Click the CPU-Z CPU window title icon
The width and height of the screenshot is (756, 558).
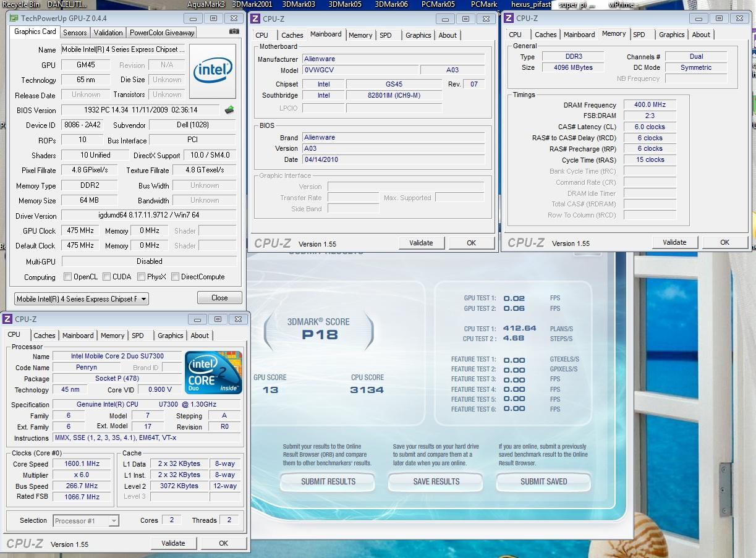(7, 319)
